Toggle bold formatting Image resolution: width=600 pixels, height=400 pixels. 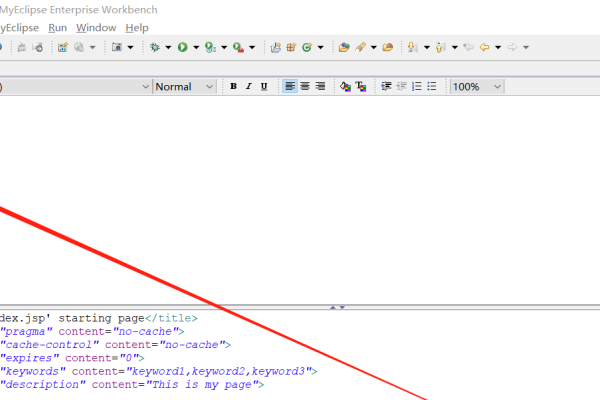coord(233,87)
